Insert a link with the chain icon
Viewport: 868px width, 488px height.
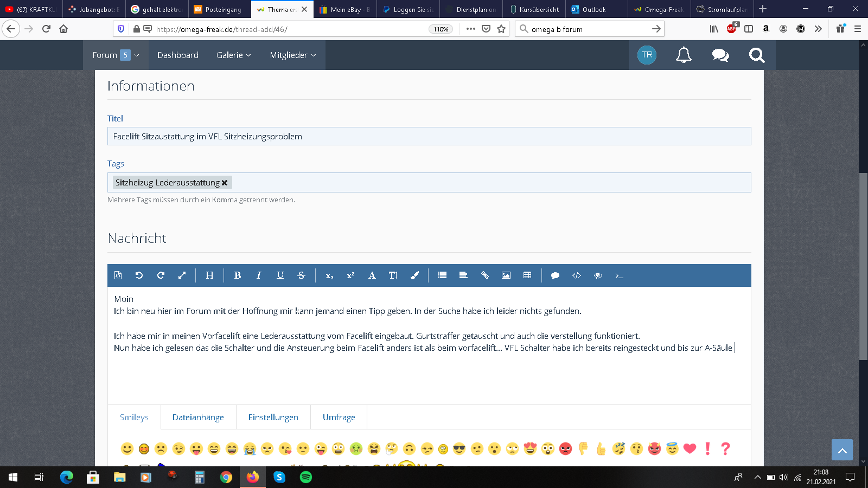click(485, 275)
